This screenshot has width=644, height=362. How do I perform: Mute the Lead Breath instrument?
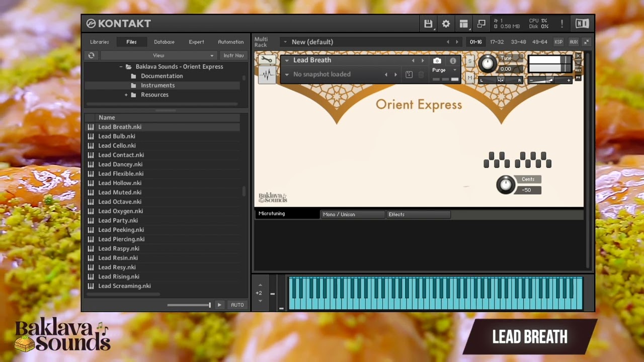pyautogui.click(x=470, y=78)
